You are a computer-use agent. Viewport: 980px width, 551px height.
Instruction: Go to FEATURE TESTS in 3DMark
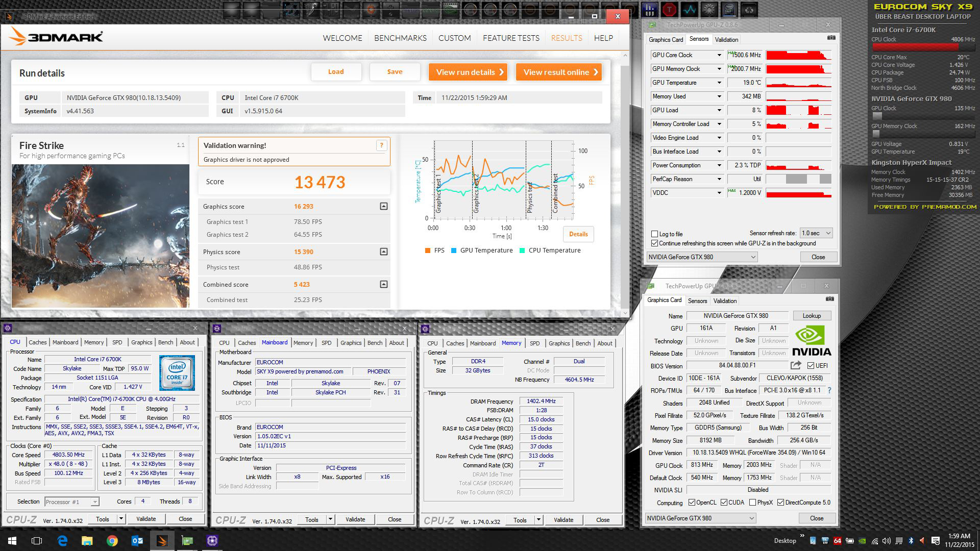tap(511, 38)
